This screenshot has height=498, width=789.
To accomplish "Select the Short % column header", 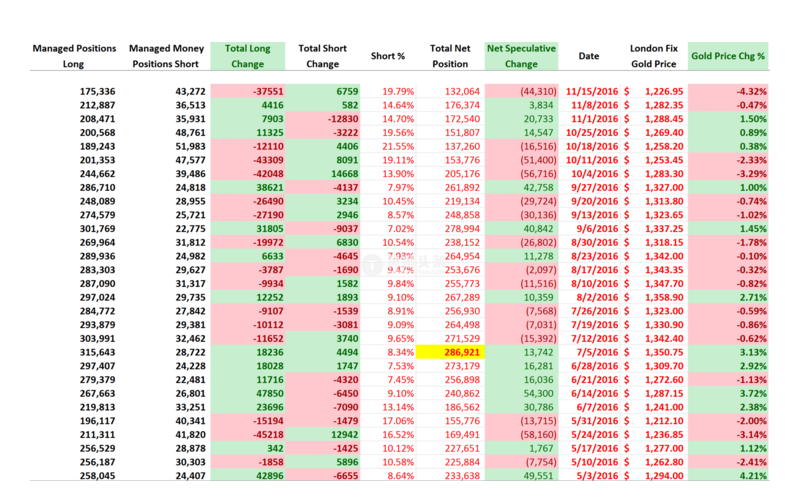I will [x=388, y=56].
